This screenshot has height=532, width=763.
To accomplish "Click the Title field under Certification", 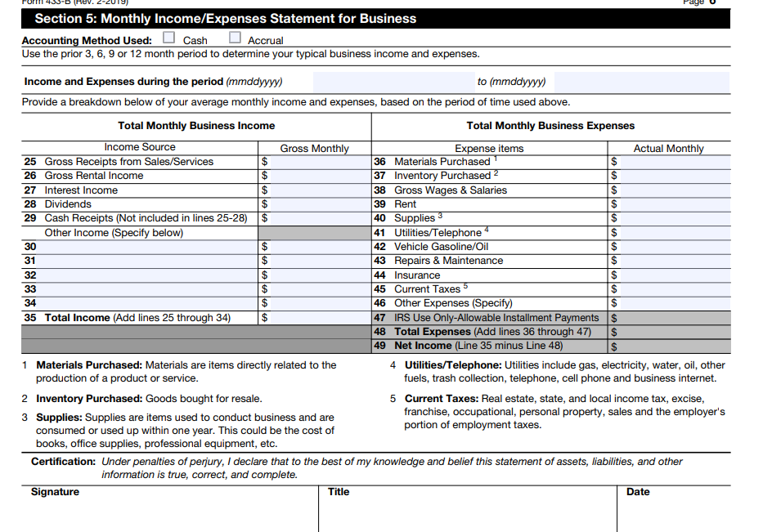I will coord(466,515).
